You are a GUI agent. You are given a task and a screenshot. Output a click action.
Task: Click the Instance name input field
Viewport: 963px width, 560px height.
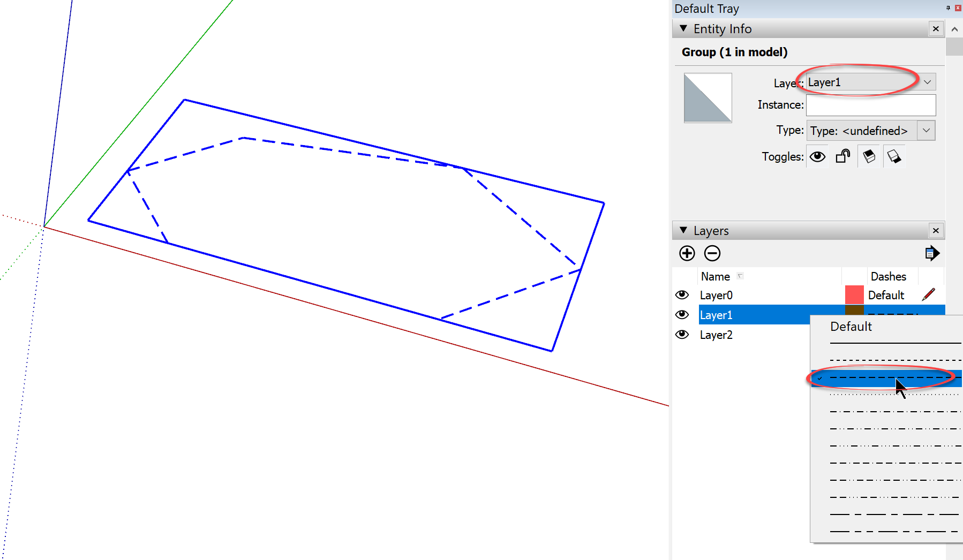tap(871, 105)
